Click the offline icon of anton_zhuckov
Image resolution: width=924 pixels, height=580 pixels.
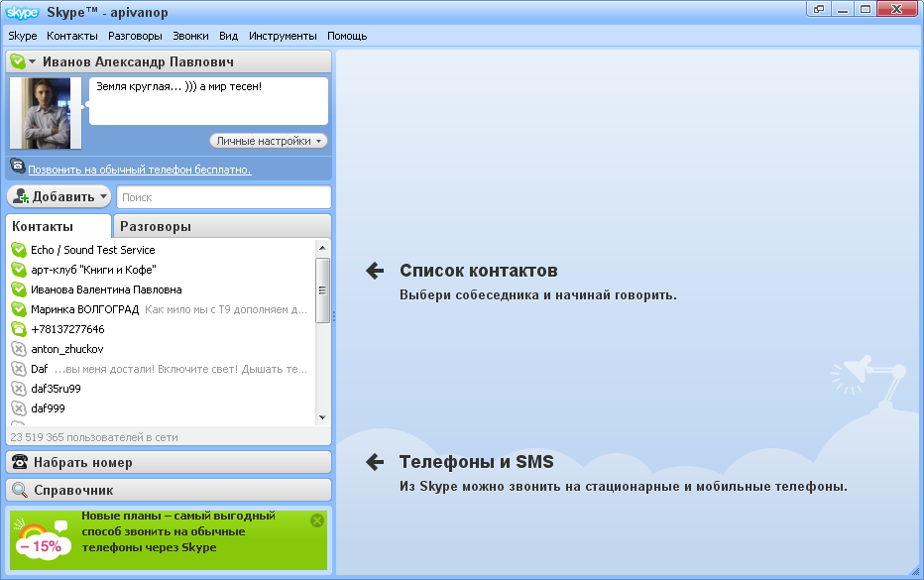coord(19,350)
